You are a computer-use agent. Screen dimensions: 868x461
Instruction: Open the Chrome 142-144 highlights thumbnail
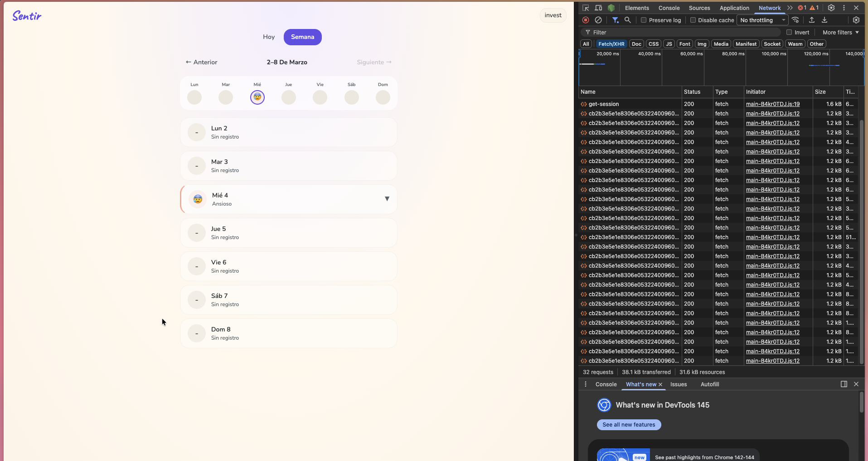623,455
